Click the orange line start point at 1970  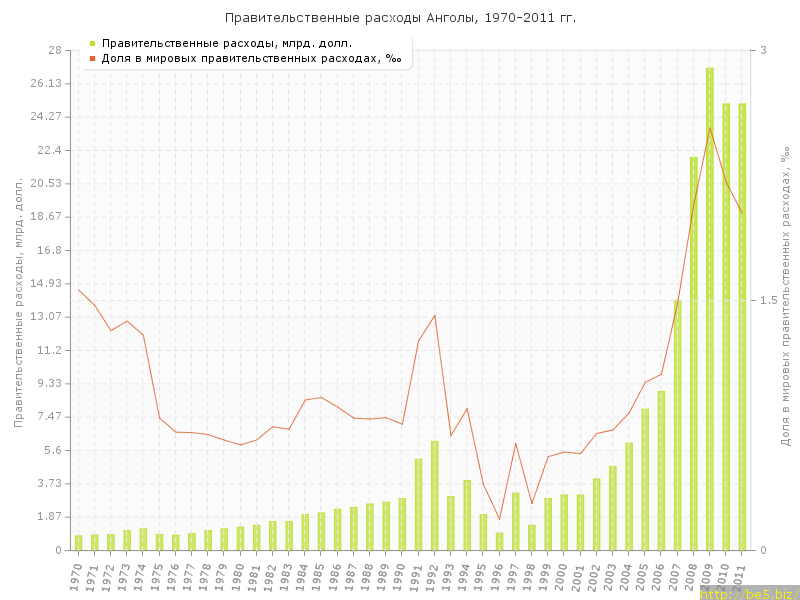pyautogui.click(x=79, y=290)
